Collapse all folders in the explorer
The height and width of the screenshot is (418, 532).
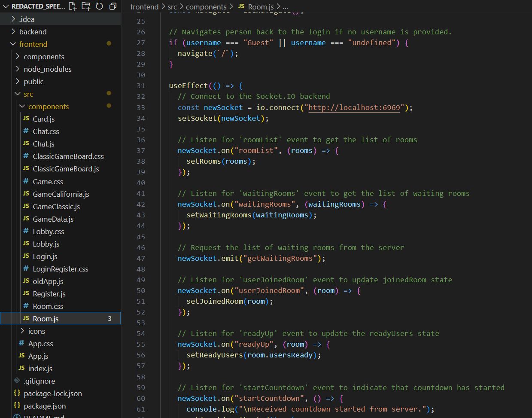[x=112, y=6]
